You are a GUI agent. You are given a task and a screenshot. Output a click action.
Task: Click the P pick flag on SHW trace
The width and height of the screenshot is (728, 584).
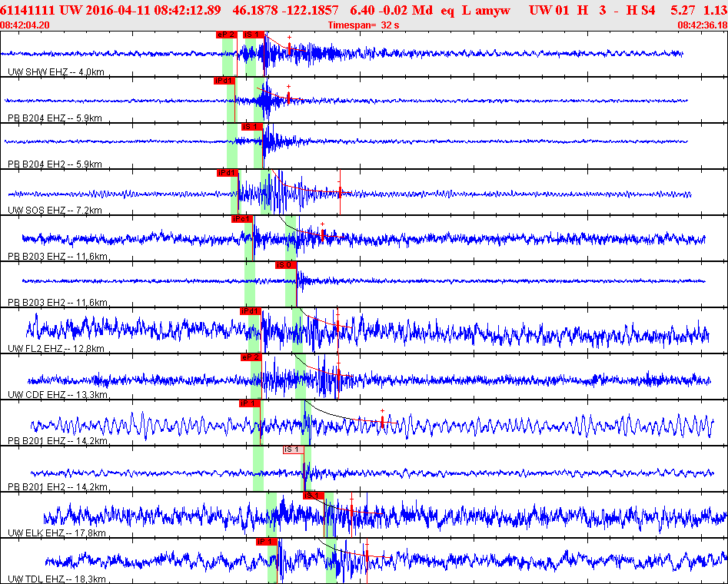click(x=226, y=35)
